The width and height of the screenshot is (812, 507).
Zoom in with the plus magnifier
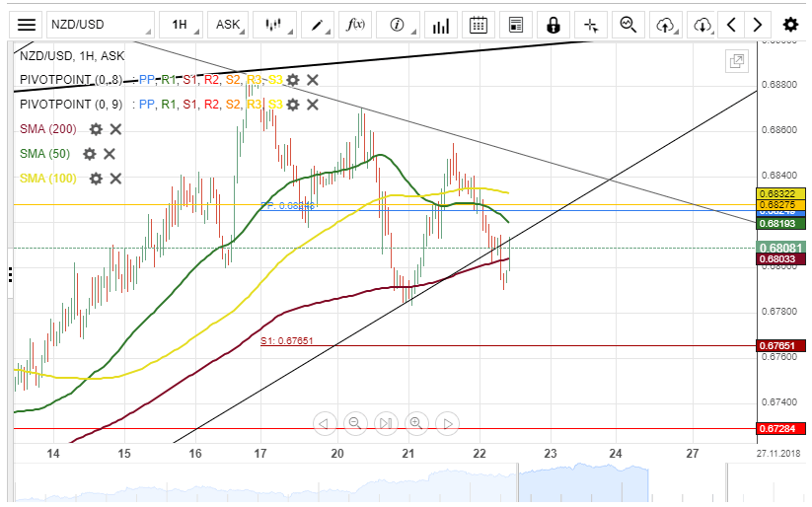[x=416, y=423]
